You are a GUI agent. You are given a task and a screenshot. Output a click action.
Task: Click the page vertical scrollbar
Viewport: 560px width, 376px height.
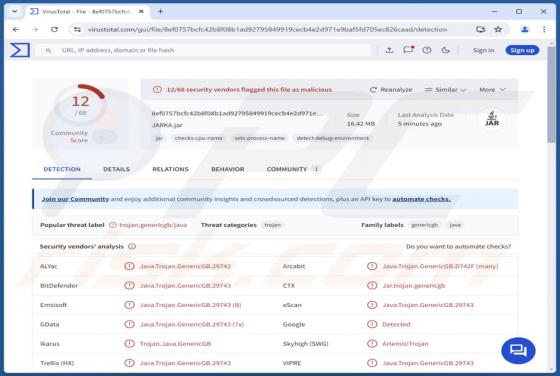pyautogui.click(x=551, y=95)
